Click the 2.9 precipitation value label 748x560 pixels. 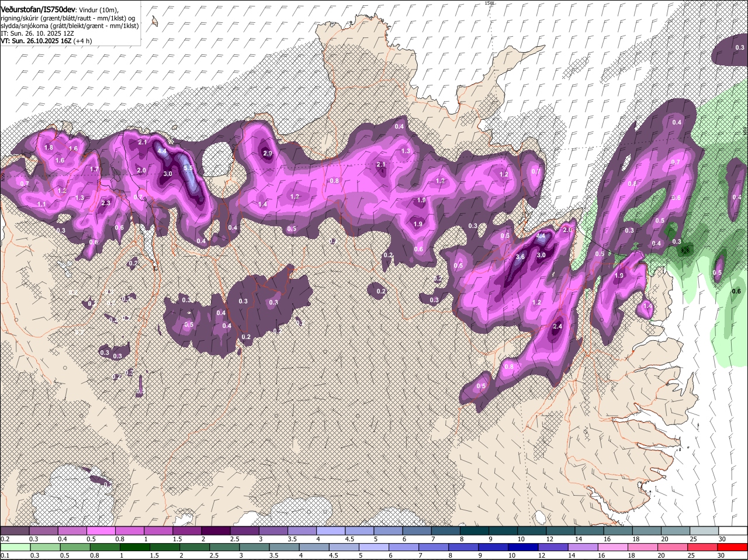(x=268, y=154)
